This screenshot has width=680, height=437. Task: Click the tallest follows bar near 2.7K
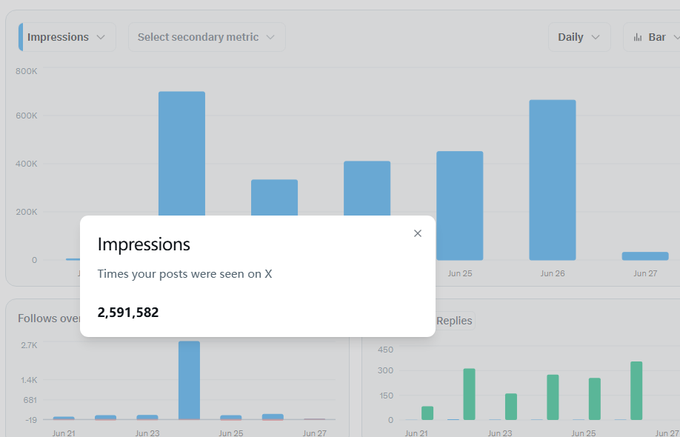pos(189,380)
